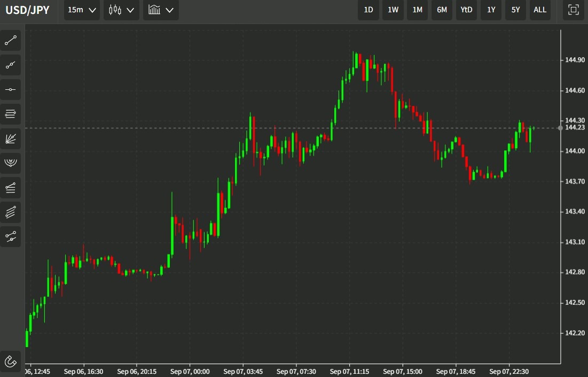Select the line segment drawing tool

11,41
